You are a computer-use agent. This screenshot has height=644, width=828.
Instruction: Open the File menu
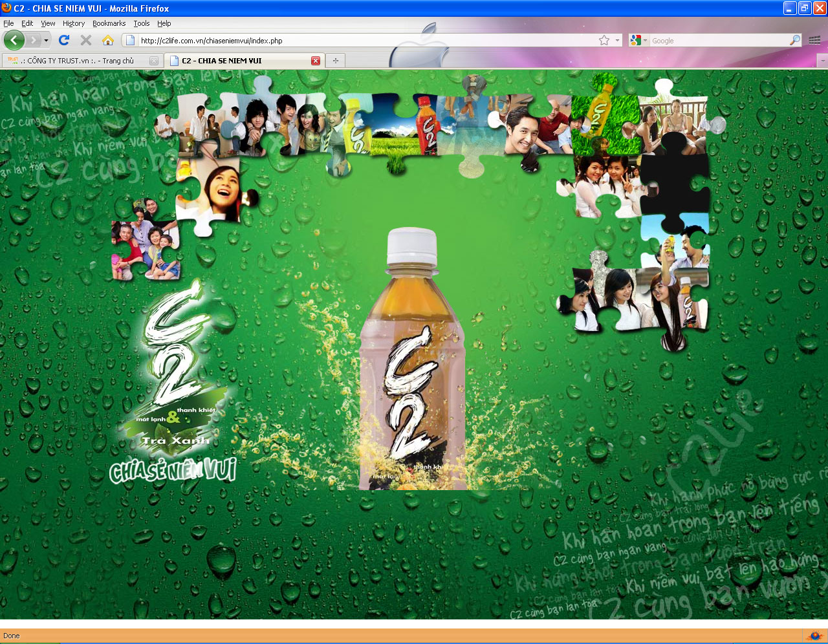point(8,23)
